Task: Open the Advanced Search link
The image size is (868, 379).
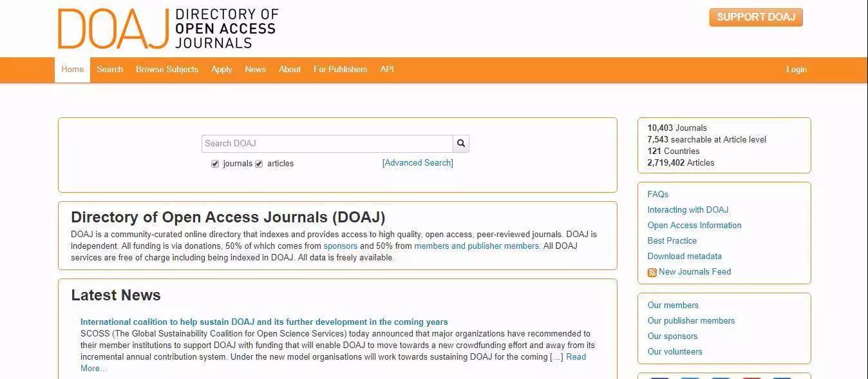Action: pyautogui.click(x=418, y=163)
